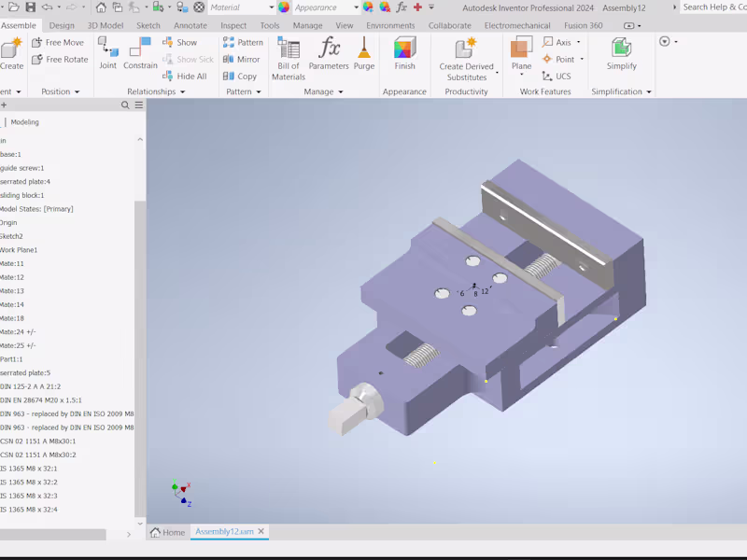Expand the Manage panel dropdown

point(341,91)
